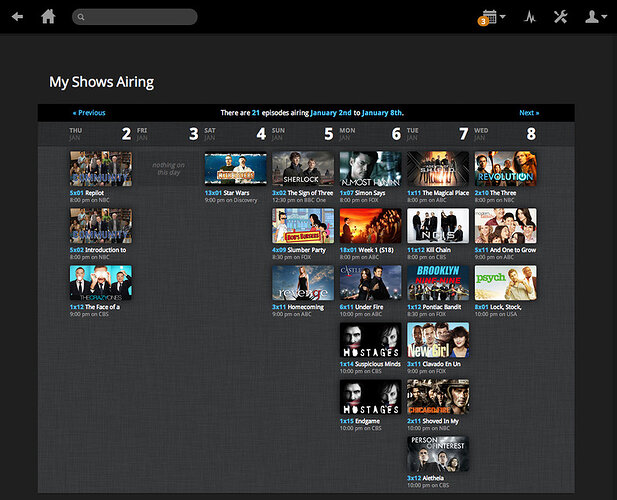Click the '12:30 pm on BBC One' text

(299, 201)
